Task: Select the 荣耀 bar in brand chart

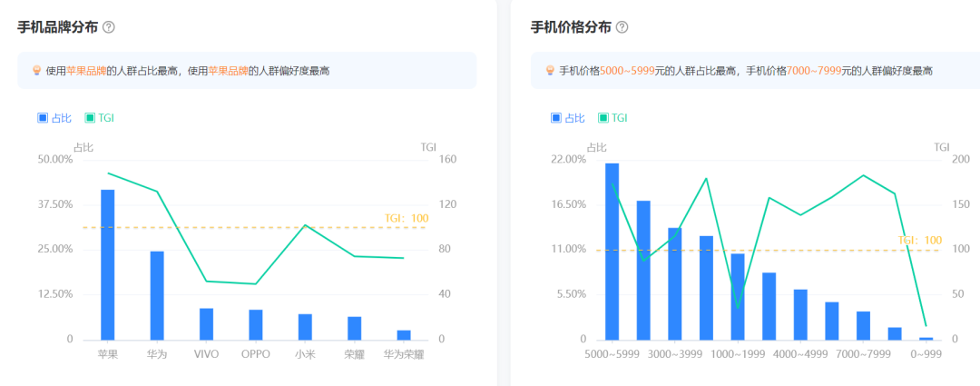Action: coord(355,328)
